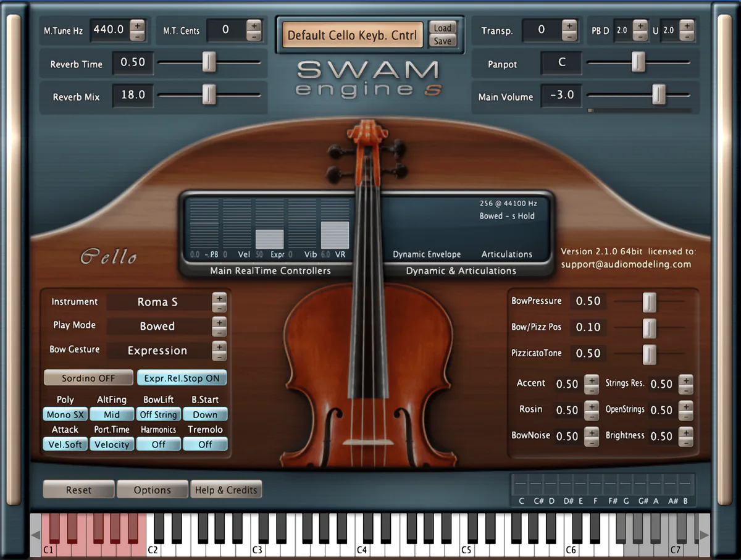Step Play Mode forward with plus
The height and width of the screenshot is (560, 741).
(219, 322)
